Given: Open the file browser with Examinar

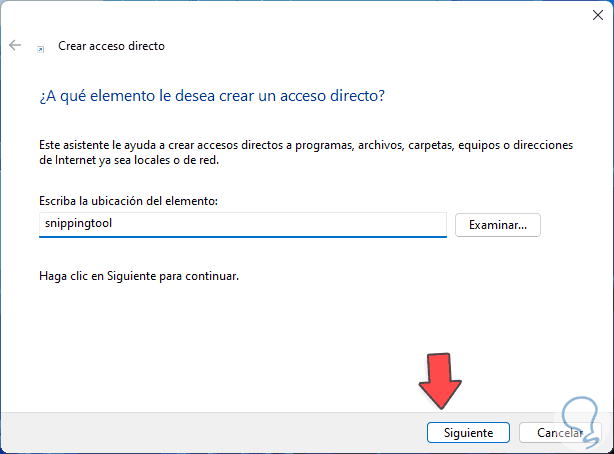Looking at the screenshot, I should pyautogui.click(x=497, y=225).
